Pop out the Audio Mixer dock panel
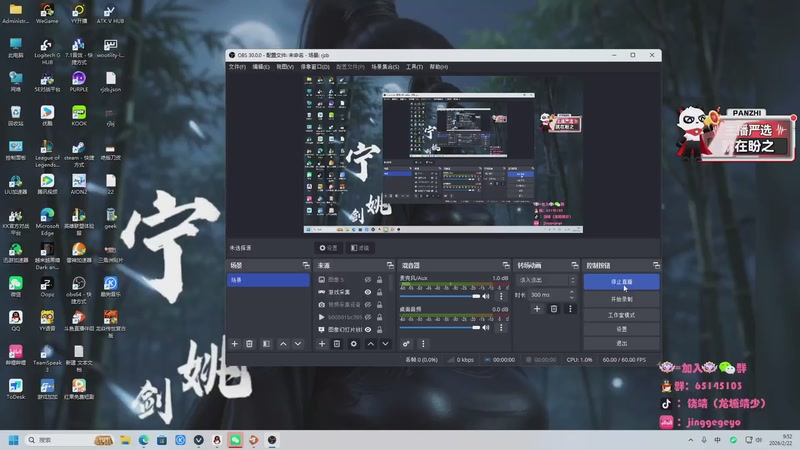Screen dimensions: 800x450 (506, 265)
